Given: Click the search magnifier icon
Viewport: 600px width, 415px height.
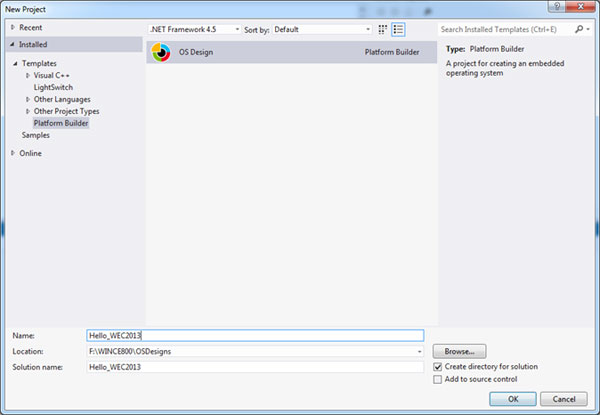Looking at the screenshot, I should click(x=579, y=29).
